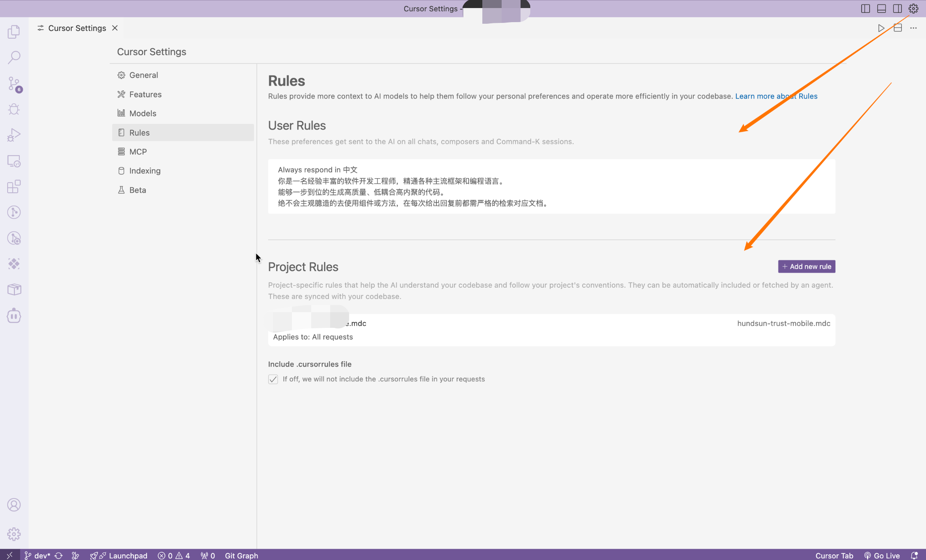The height and width of the screenshot is (560, 926).
Task: Click the Accounts icon in the activity bar
Action: 14,505
